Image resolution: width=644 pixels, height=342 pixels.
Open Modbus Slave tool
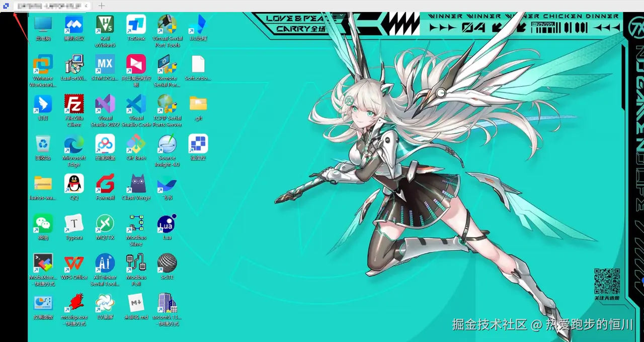[136, 223]
